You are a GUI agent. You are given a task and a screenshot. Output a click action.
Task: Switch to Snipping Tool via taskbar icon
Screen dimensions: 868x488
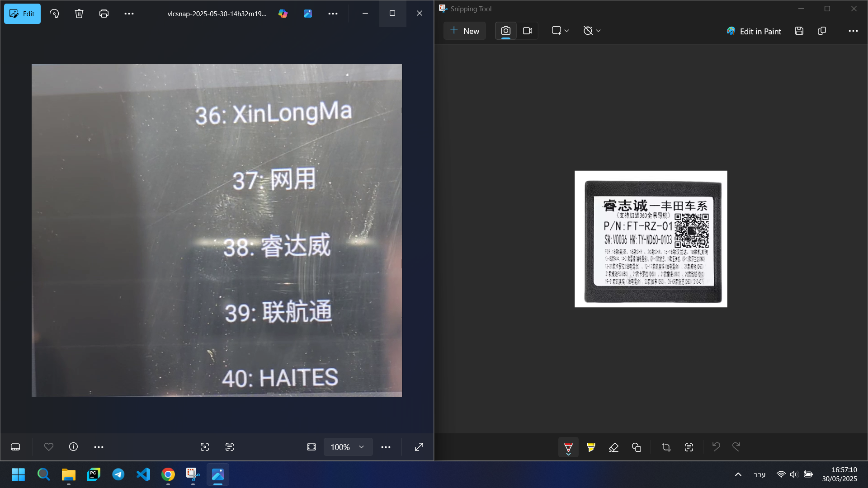point(193,474)
